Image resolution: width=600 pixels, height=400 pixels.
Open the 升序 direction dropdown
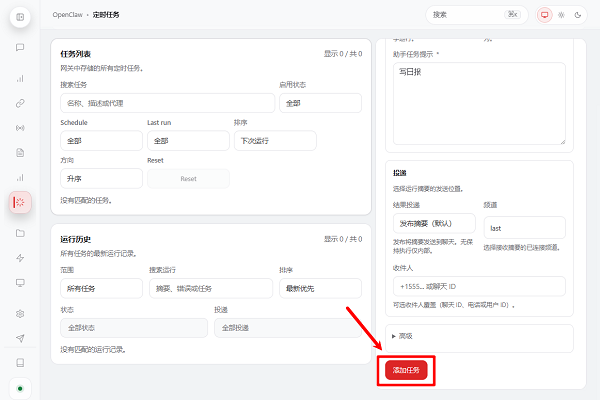pos(101,178)
